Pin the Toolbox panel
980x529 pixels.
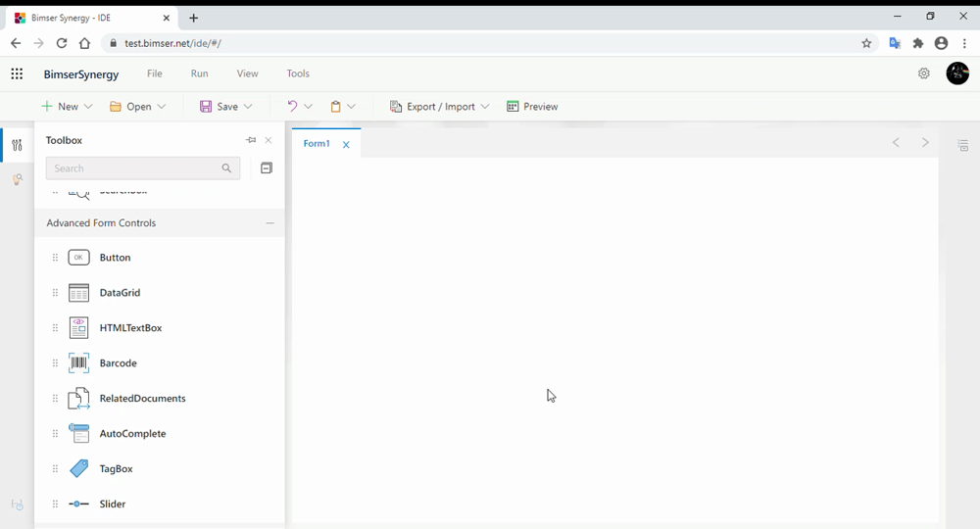pos(251,140)
